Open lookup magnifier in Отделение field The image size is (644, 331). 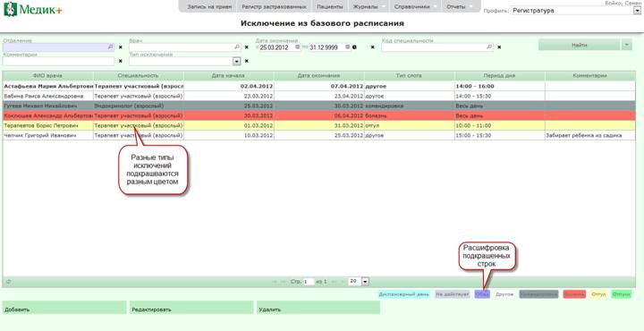[x=110, y=47]
